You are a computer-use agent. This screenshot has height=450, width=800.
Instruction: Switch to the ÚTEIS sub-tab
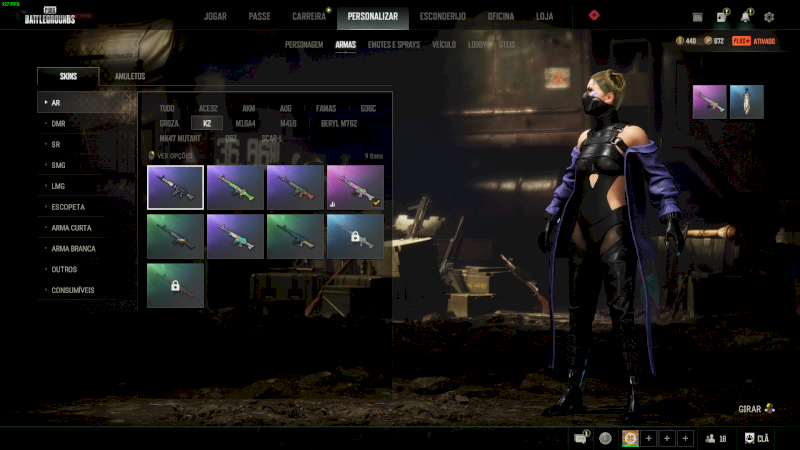click(507, 45)
